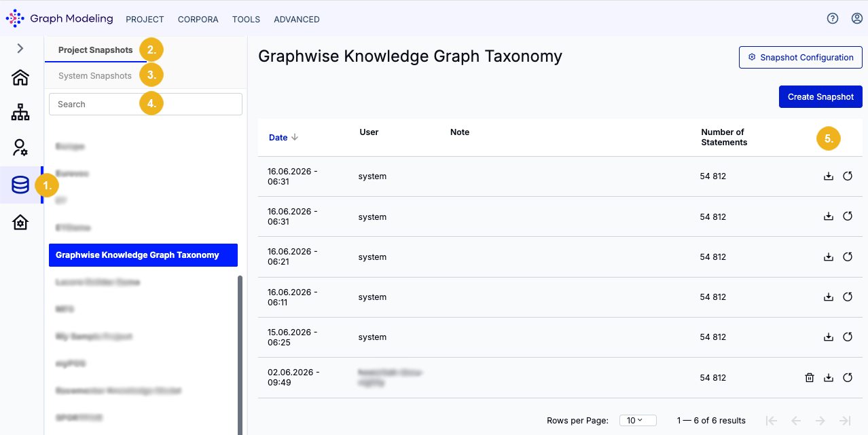Click the User column header
Image resolution: width=868 pixels, height=435 pixels.
click(x=369, y=132)
